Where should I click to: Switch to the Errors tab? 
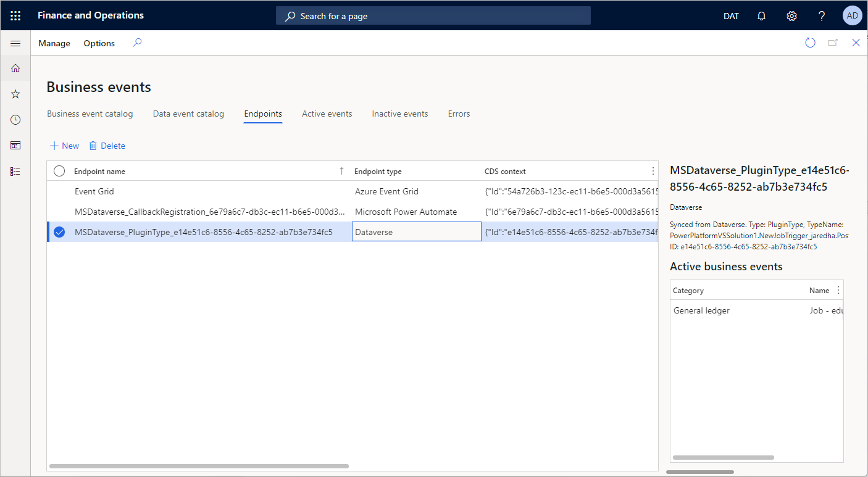pyautogui.click(x=459, y=114)
